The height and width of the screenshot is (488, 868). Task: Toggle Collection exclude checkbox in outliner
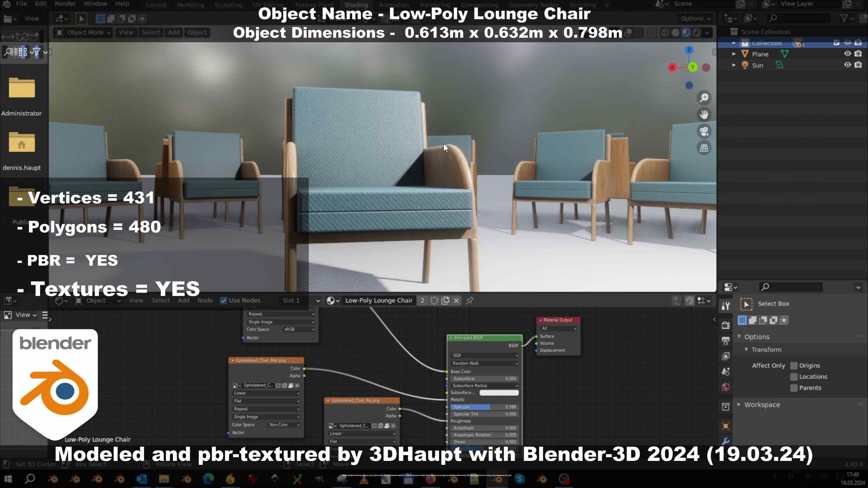[837, 42]
